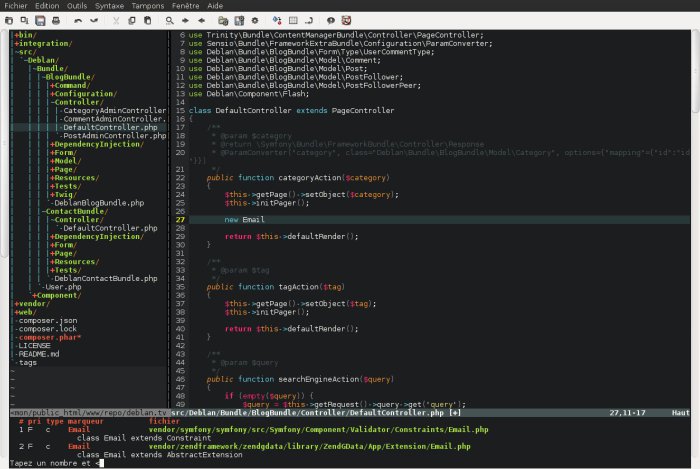This screenshot has width=700, height=469.
Task: Click the Print toolbar icon
Action: click(x=56, y=21)
